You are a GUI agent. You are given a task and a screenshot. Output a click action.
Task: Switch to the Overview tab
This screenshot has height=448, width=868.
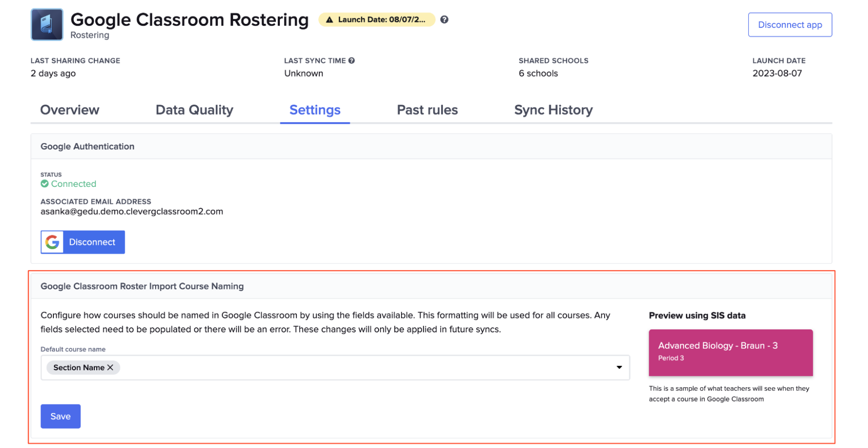tap(70, 110)
